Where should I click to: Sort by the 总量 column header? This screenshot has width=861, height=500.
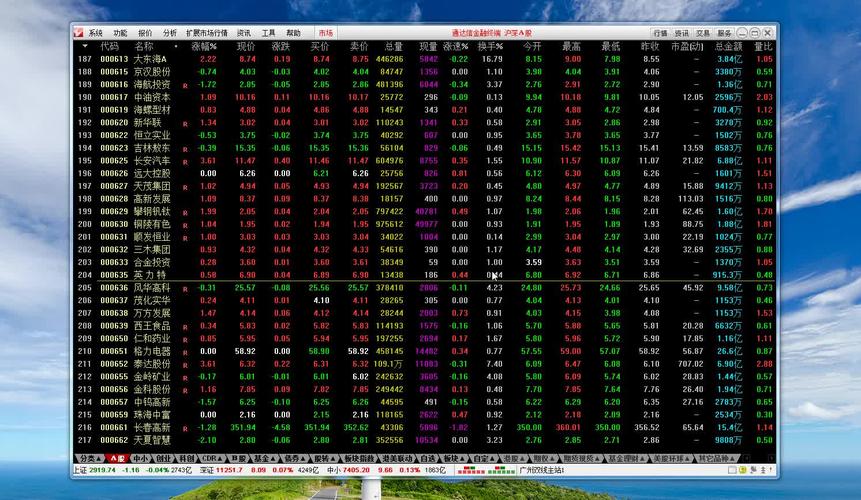point(394,46)
